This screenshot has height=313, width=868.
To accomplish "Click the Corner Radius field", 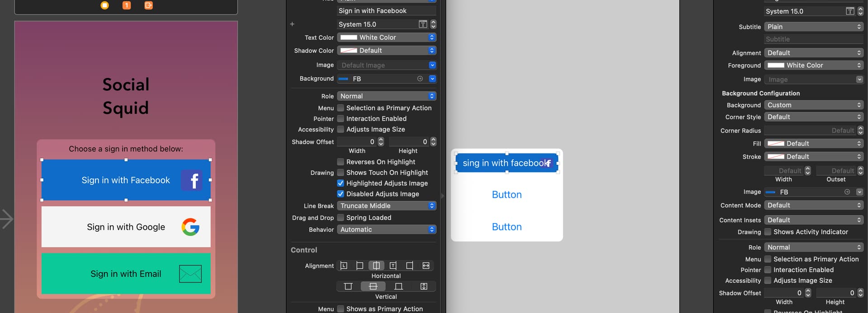I will [x=809, y=131].
